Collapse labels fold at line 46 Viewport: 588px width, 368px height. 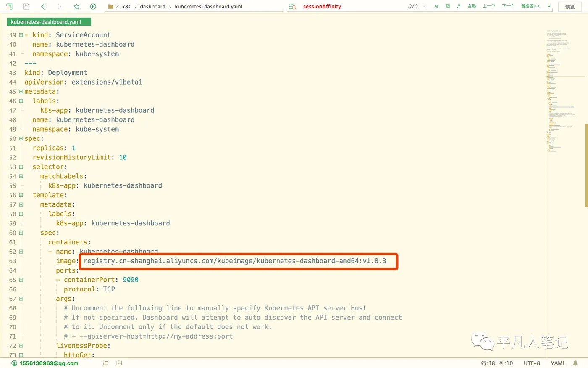click(21, 101)
